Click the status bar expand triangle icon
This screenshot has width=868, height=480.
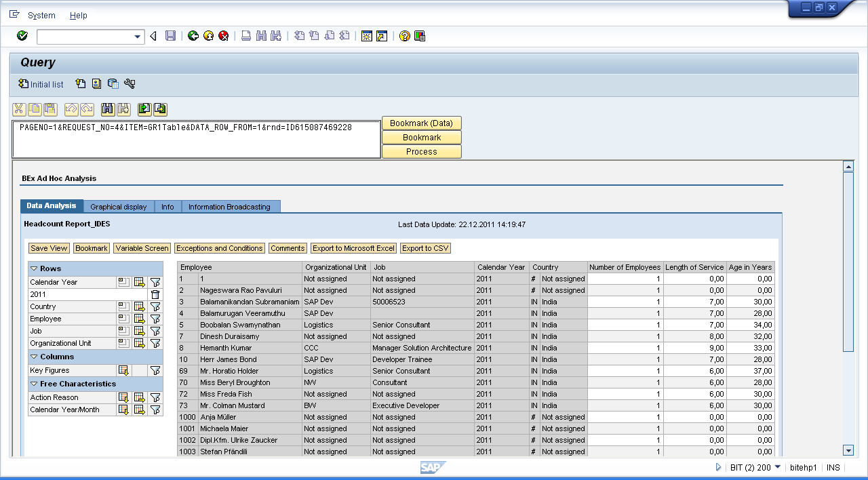[719, 467]
